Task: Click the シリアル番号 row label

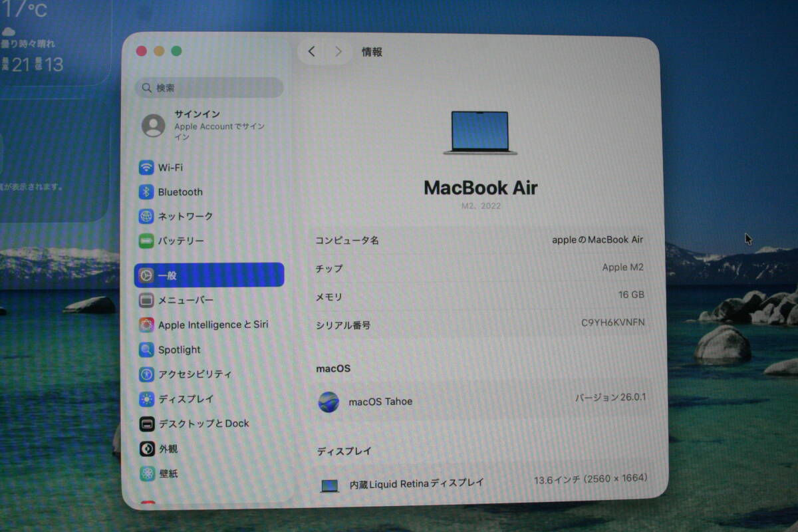Action: point(343,326)
